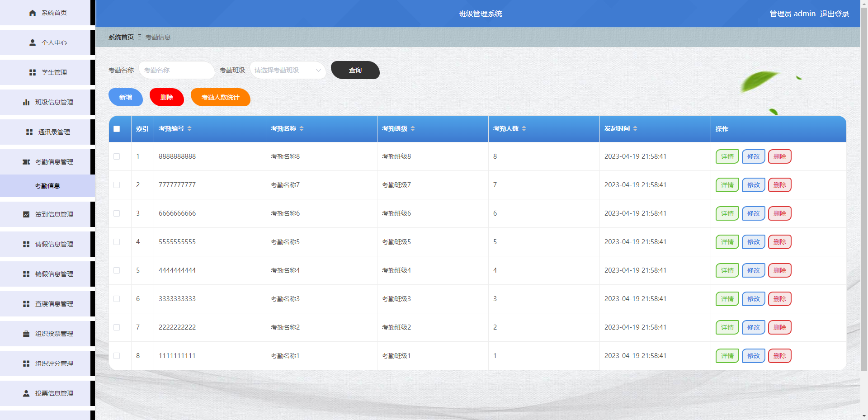Open the 请选择考勤班级 dropdown
868x420 pixels.
coord(288,70)
